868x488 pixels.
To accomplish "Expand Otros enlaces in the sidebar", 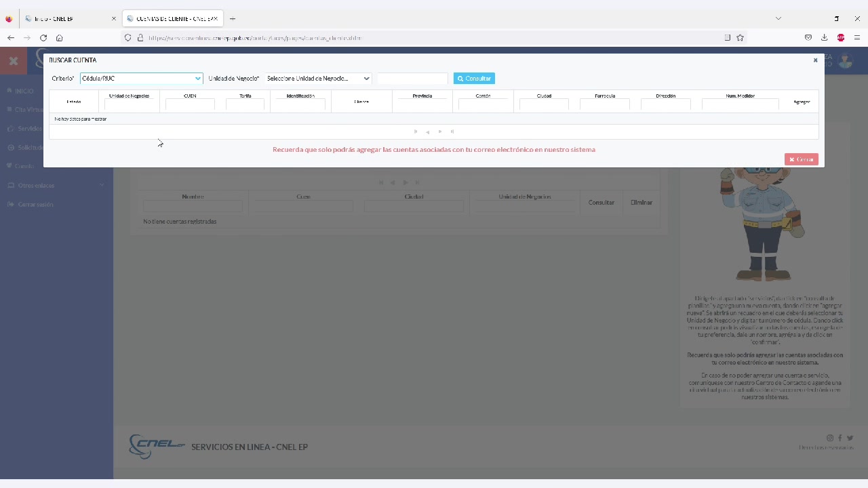I will pos(56,185).
